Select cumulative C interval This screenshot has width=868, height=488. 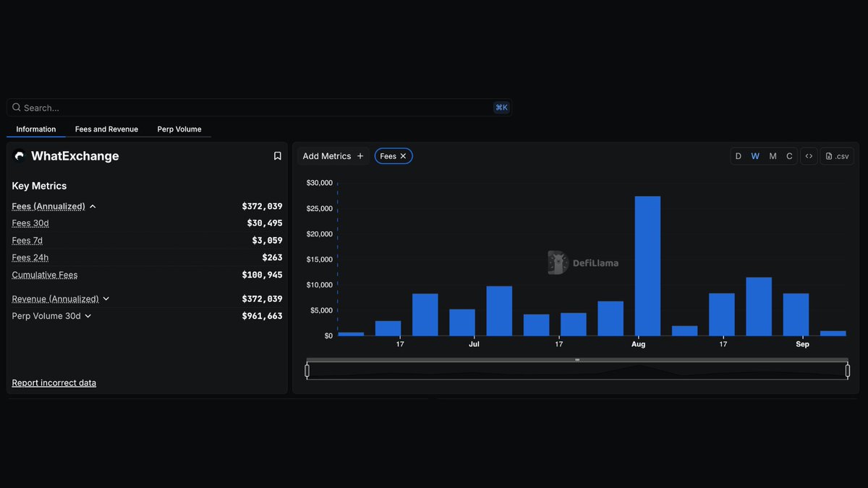[789, 156]
